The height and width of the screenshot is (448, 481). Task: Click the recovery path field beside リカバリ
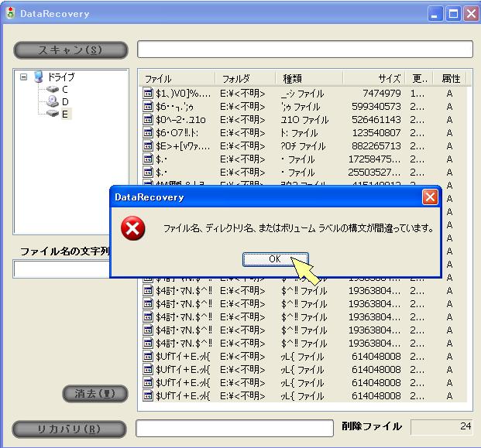(x=235, y=428)
